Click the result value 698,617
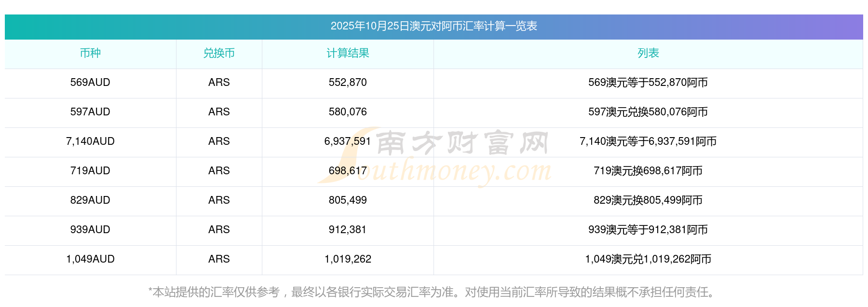This screenshot has width=868, height=307. click(x=348, y=171)
